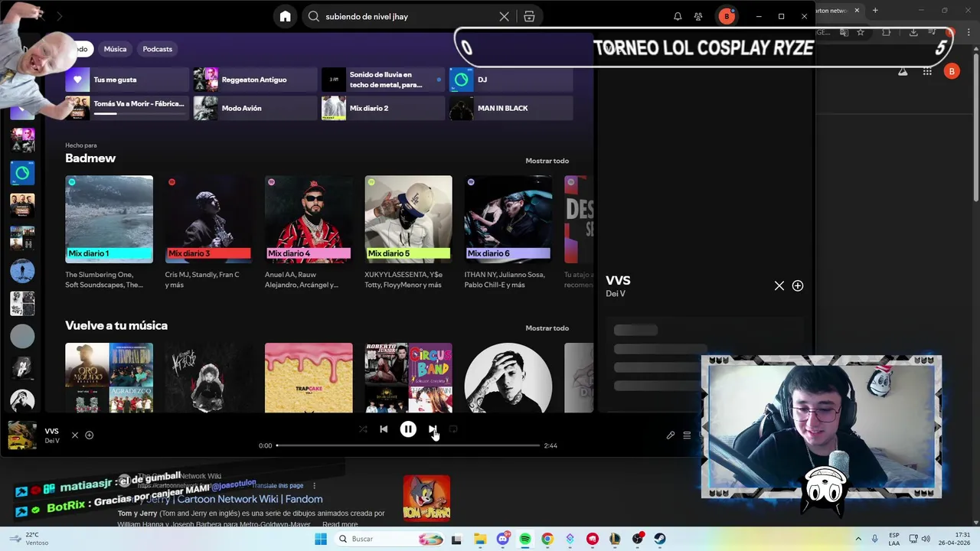Open Chrome extensions puzzle icon

click(x=887, y=32)
